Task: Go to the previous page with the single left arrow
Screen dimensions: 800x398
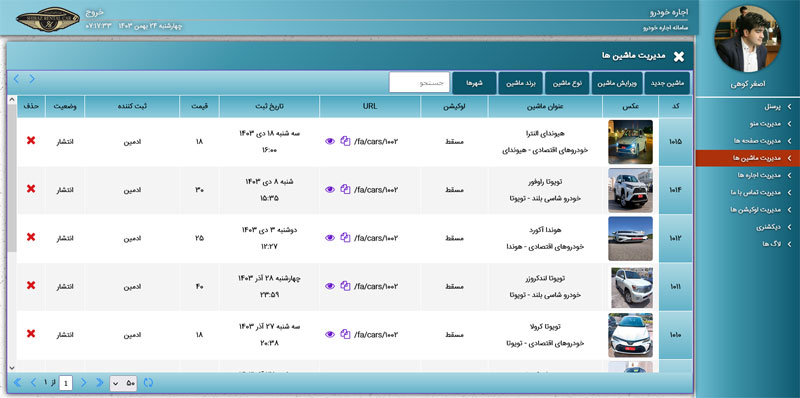Action: tap(34, 382)
